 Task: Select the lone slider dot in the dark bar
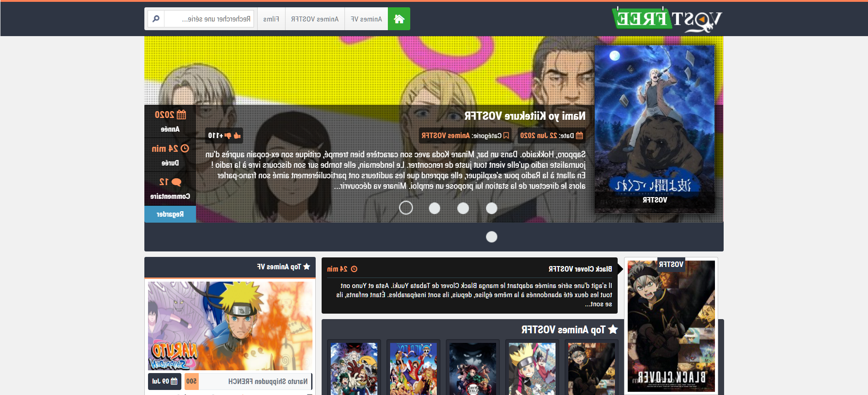492,237
